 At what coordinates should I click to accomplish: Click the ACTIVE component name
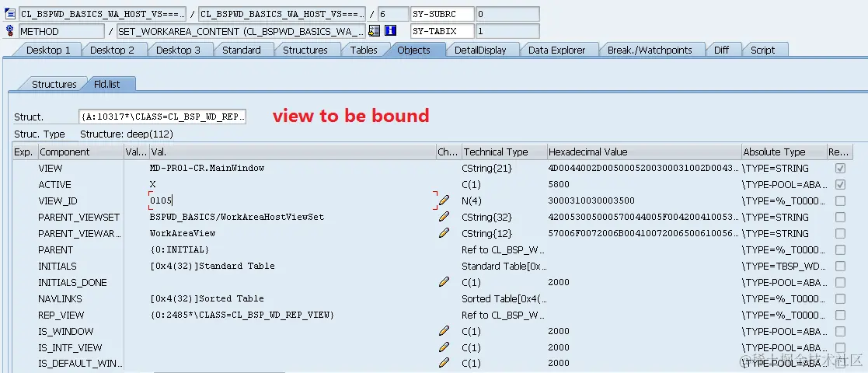click(55, 184)
